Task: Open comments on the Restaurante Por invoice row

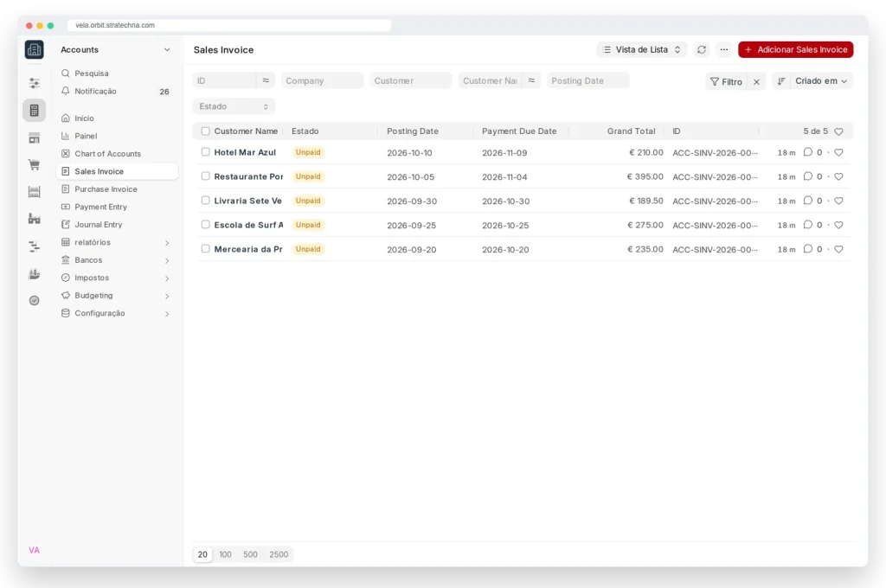Action: pyautogui.click(x=808, y=176)
